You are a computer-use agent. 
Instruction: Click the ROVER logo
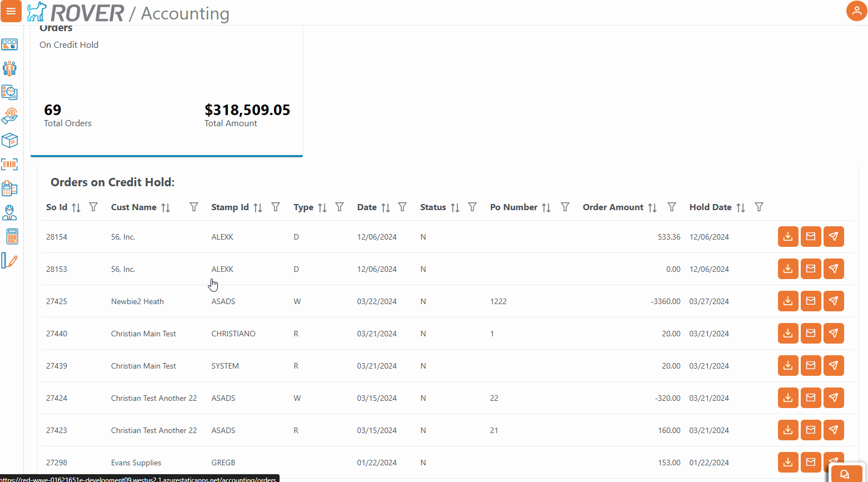[x=76, y=12]
